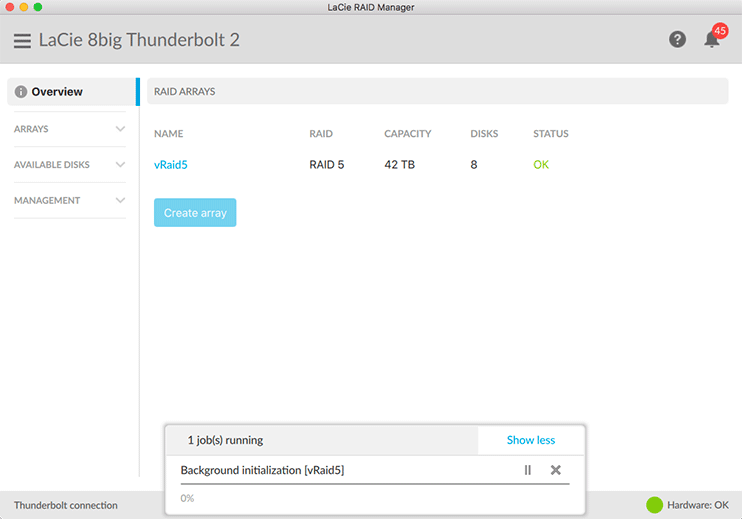Screen dimensions: 742x519
Task: Expand the MANAGEMENT chevron
Action: (x=120, y=201)
